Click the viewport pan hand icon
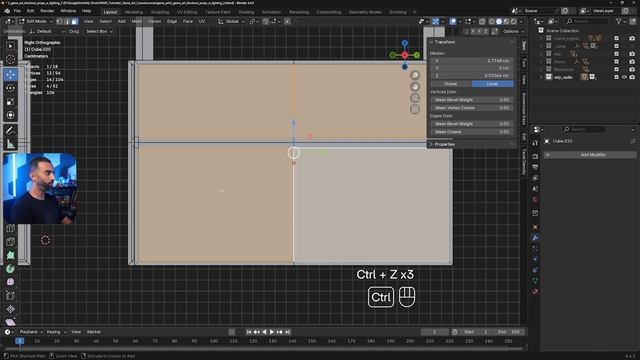 point(415,87)
